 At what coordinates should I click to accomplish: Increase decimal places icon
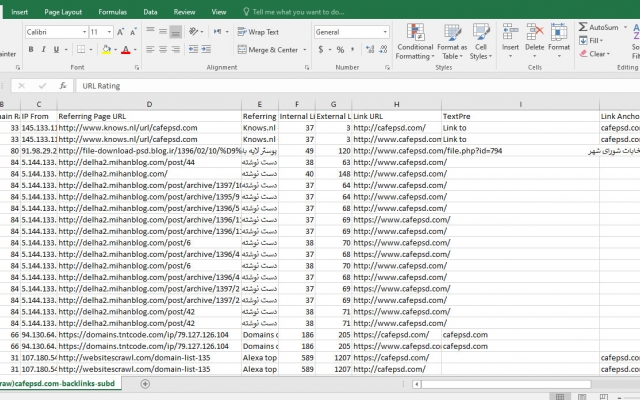(370, 50)
